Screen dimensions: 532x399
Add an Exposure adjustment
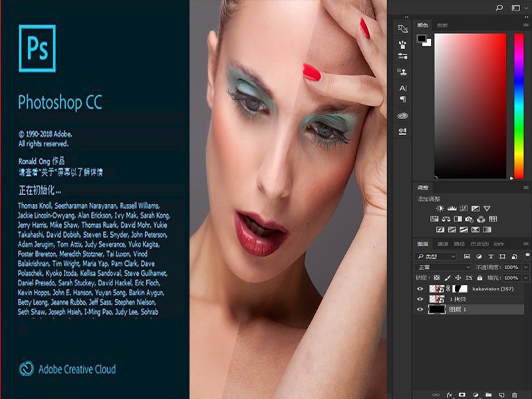475,208
